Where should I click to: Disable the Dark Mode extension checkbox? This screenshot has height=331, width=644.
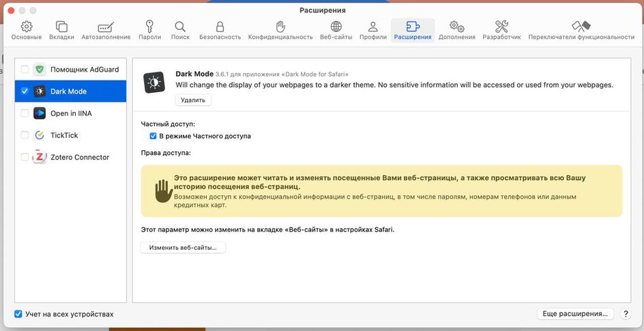tap(25, 91)
